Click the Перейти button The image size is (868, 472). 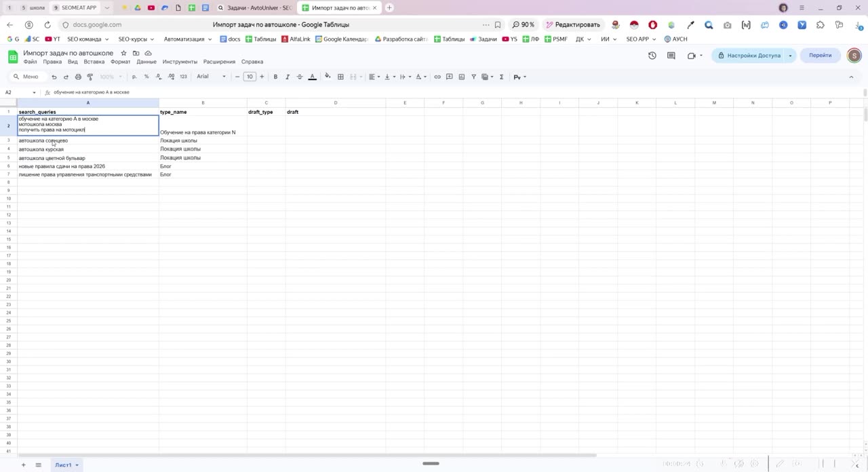[820, 56]
